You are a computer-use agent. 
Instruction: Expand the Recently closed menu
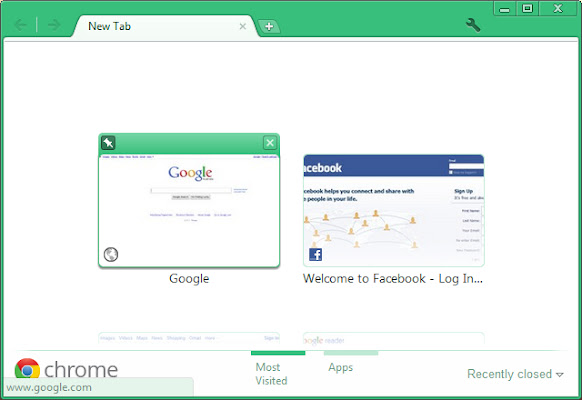coord(515,374)
